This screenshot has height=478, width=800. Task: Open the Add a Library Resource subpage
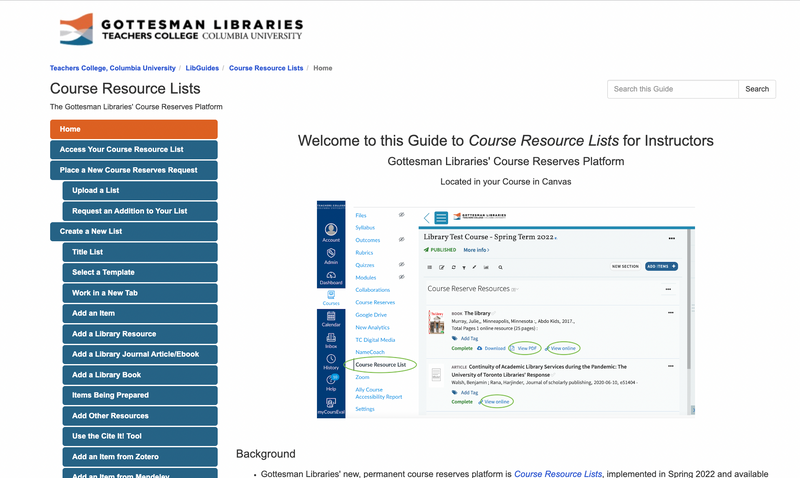click(x=140, y=334)
